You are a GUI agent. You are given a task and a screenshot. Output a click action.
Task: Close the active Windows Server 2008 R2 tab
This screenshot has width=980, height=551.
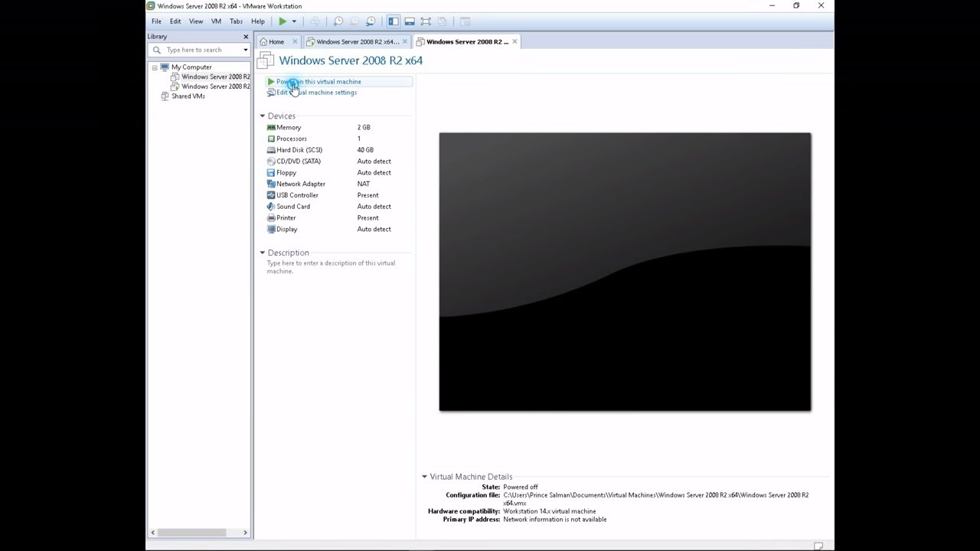click(x=514, y=41)
